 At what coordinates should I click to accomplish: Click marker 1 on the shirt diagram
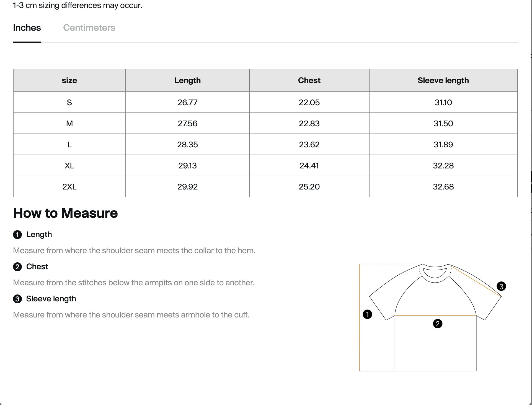coord(367,314)
